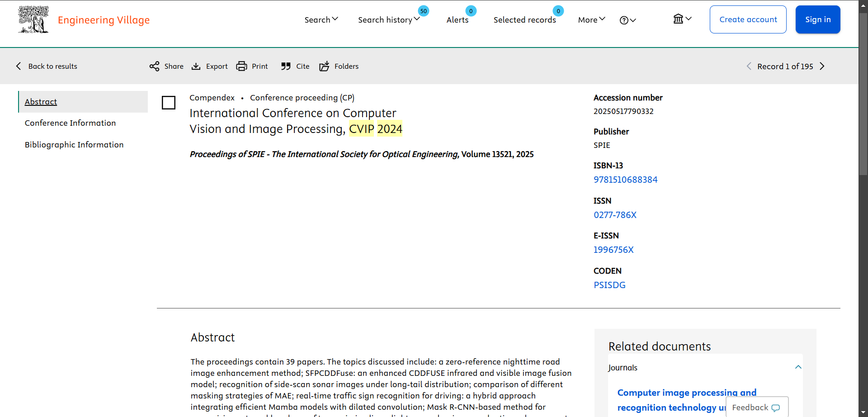Screen dimensions: 868x417
Task: Go to next record arrow
Action: coord(822,66)
